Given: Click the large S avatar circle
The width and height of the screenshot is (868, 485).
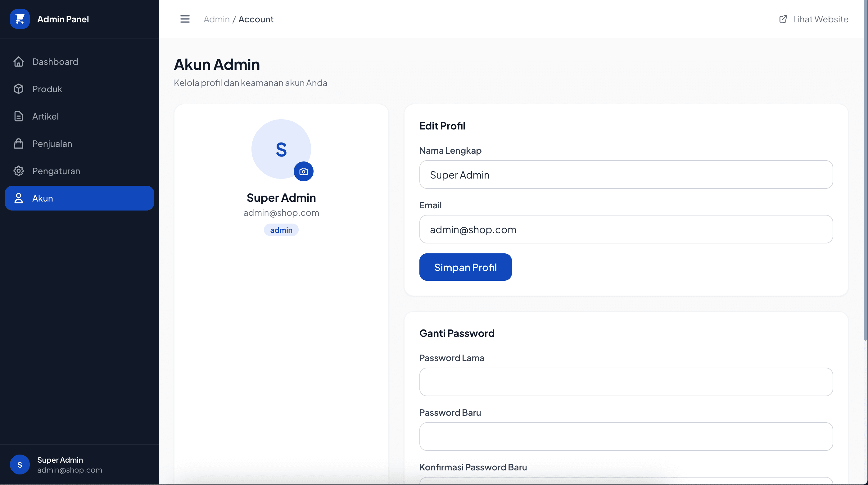Looking at the screenshot, I should tap(277, 146).
